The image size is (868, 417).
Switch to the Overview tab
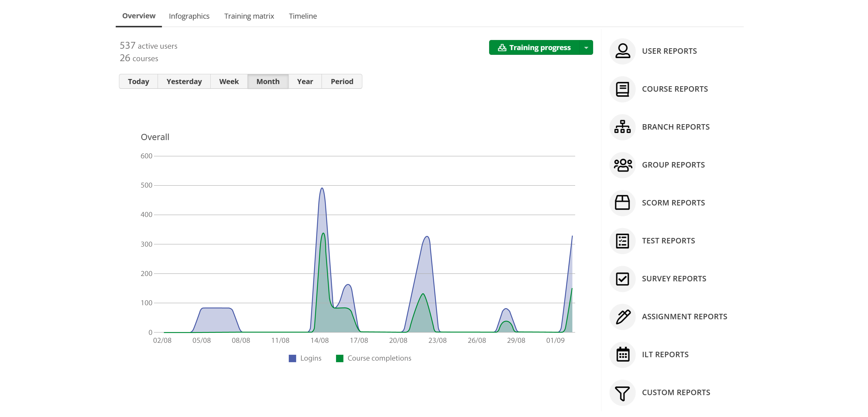click(x=139, y=16)
